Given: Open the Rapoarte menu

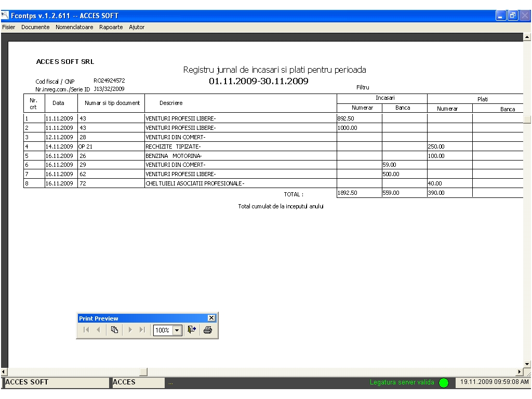Looking at the screenshot, I should (111, 27).
